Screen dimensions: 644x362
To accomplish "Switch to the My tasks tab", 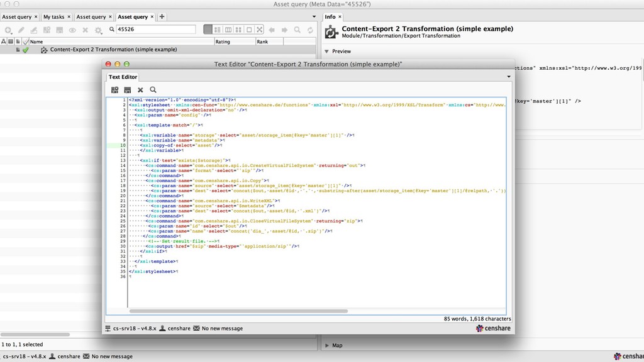I will coord(57,17).
